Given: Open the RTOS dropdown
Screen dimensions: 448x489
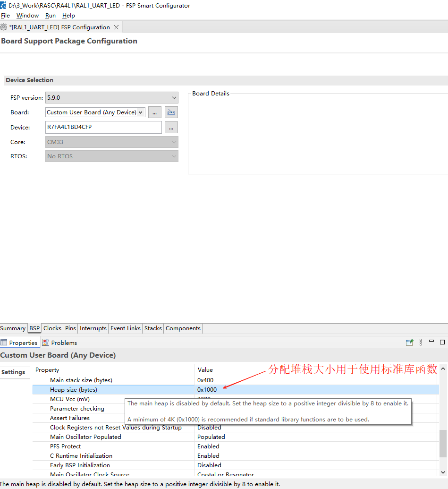Looking at the screenshot, I should click(x=112, y=156).
